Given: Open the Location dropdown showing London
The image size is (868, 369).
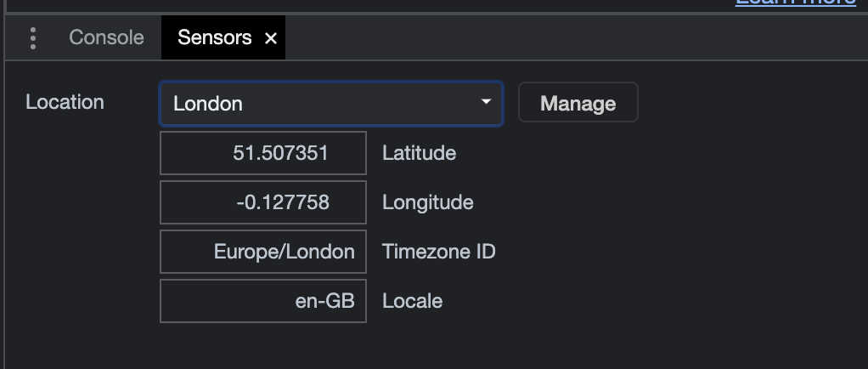Looking at the screenshot, I should pos(331,104).
